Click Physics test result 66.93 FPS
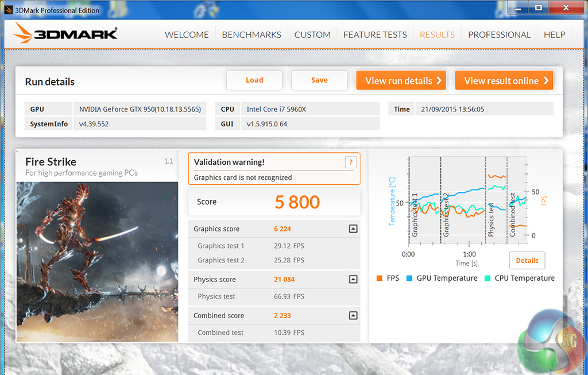 289,296
